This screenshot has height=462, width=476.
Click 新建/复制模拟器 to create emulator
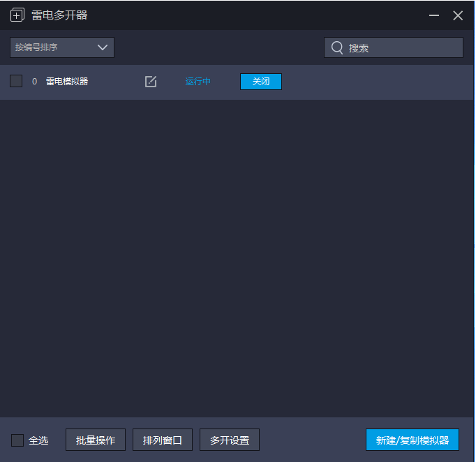click(x=412, y=440)
